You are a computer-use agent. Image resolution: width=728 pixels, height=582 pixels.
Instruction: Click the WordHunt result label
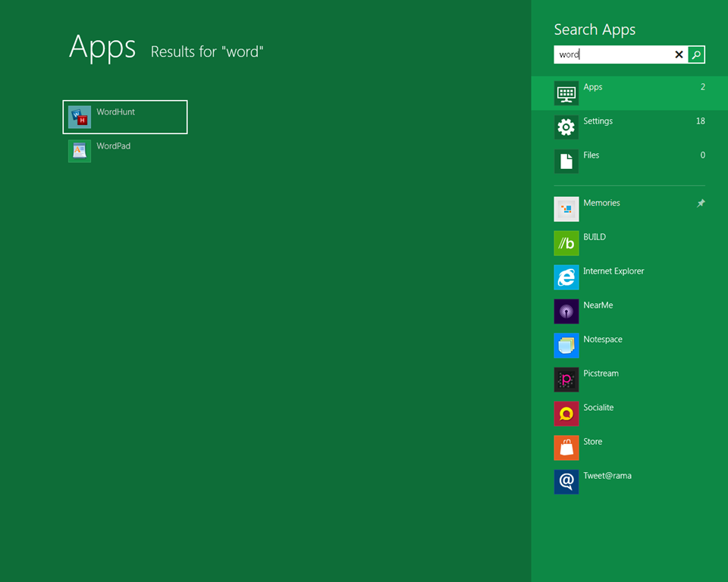click(x=115, y=112)
